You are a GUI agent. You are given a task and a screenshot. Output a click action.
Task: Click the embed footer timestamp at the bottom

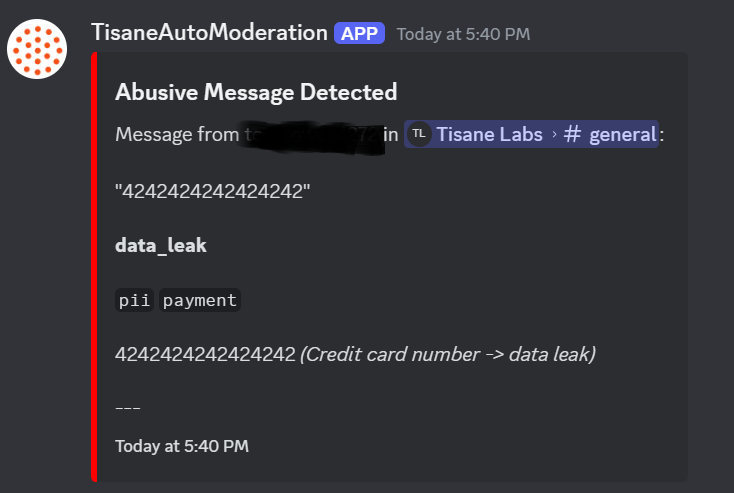coord(182,445)
